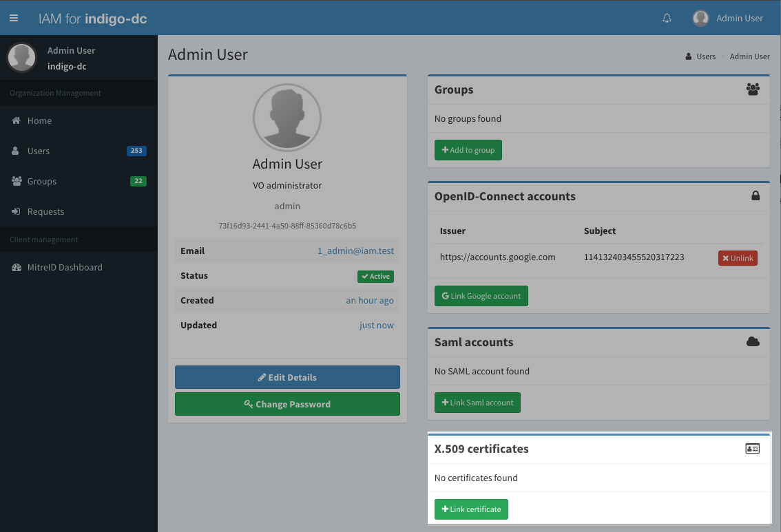This screenshot has height=532, width=781.
Task: Click the notifications bell icon
Action: (667, 18)
